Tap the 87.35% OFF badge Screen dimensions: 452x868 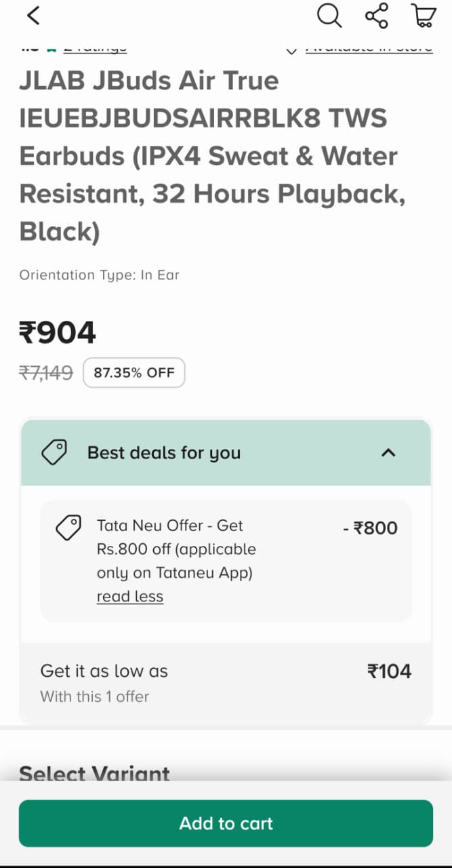pyautogui.click(x=134, y=372)
